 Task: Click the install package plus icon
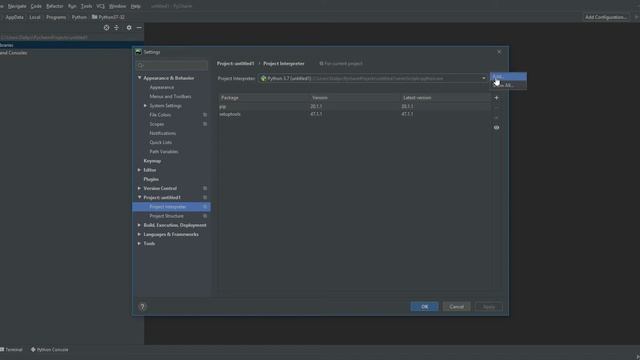click(496, 98)
